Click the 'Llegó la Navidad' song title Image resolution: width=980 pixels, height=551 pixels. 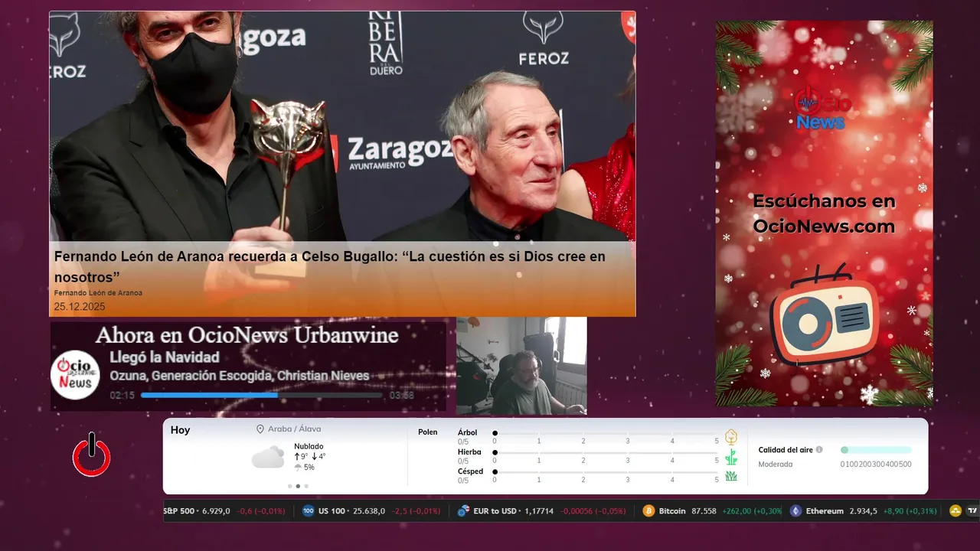click(x=165, y=357)
